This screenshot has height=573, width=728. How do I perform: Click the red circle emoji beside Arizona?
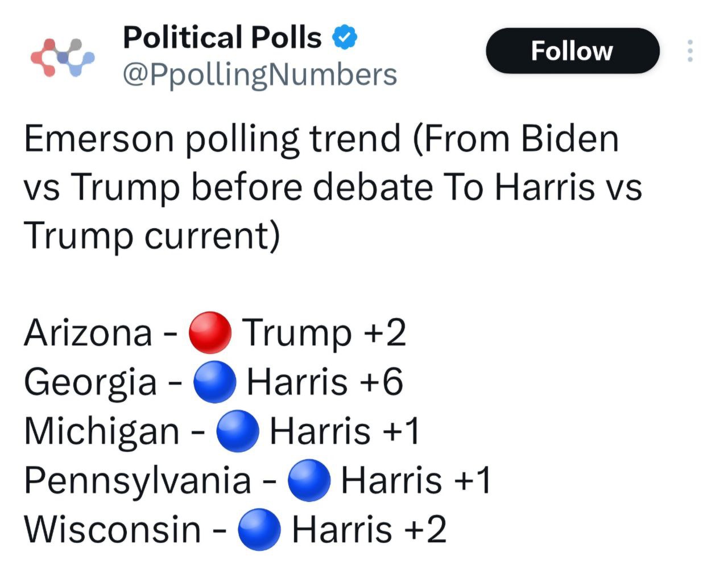(x=209, y=332)
